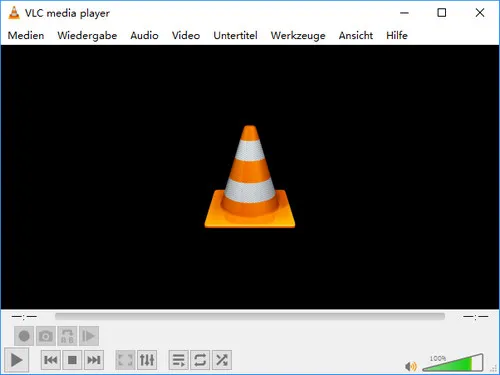Click the VLC cone in video area
The height and width of the screenshot is (375, 500).
coord(250,177)
